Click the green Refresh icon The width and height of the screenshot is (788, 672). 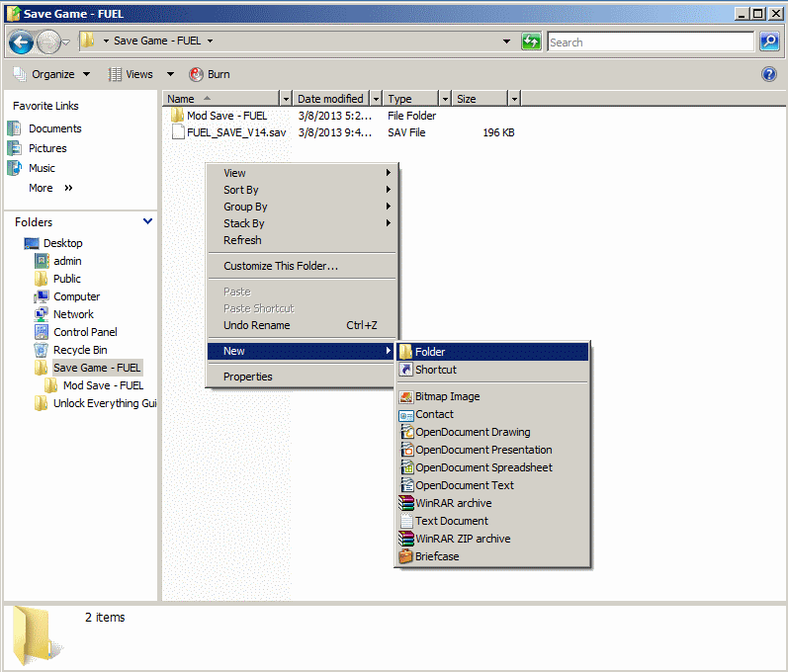pyautogui.click(x=531, y=42)
